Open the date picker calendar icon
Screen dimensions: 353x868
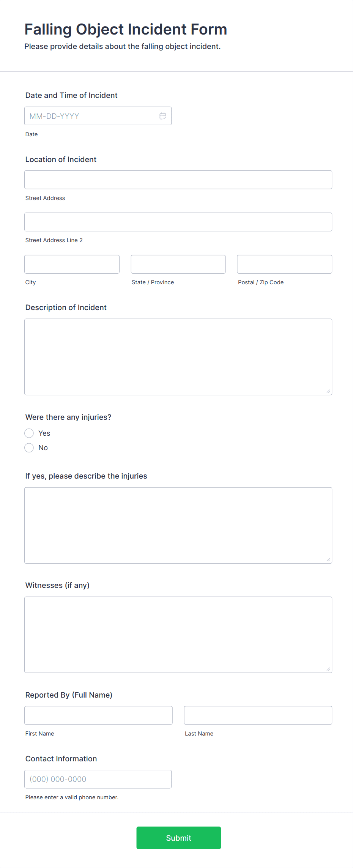click(x=163, y=116)
